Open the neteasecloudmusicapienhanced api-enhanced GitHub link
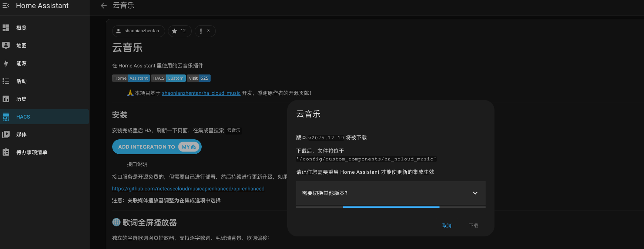The width and height of the screenshot is (644, 249). point(188,189)
